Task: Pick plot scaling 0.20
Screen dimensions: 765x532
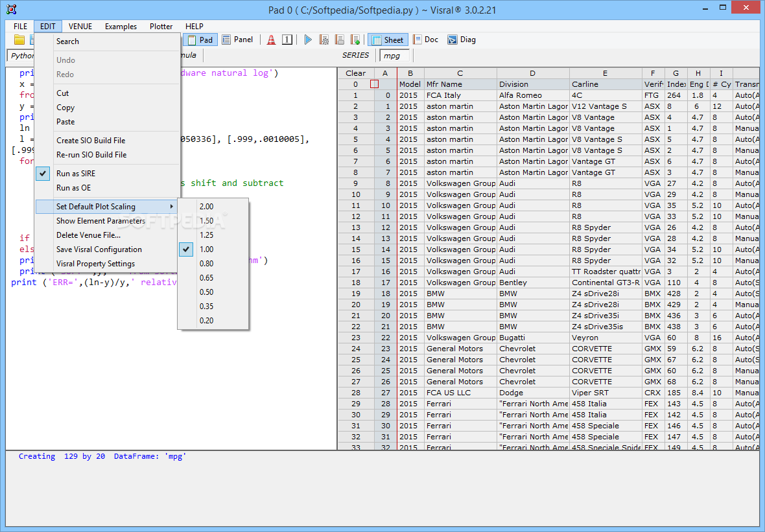Action: 206,320
